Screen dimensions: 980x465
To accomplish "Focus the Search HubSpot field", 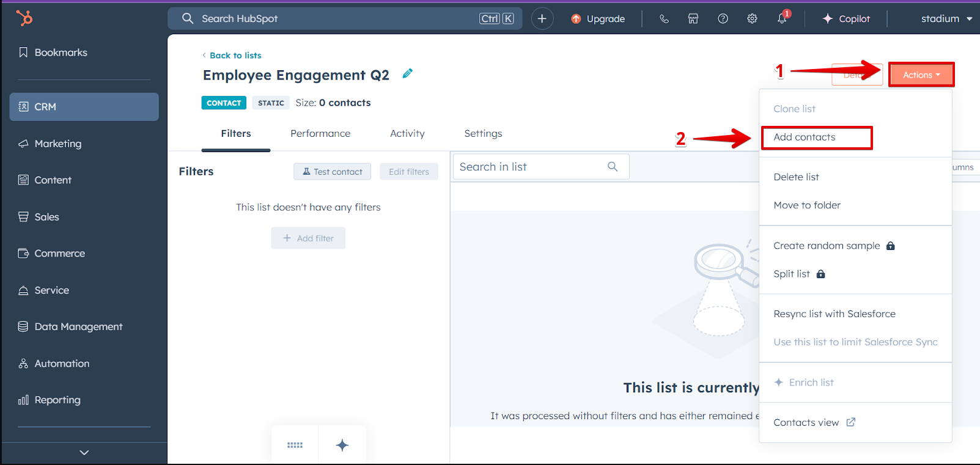I will (345, 18).
